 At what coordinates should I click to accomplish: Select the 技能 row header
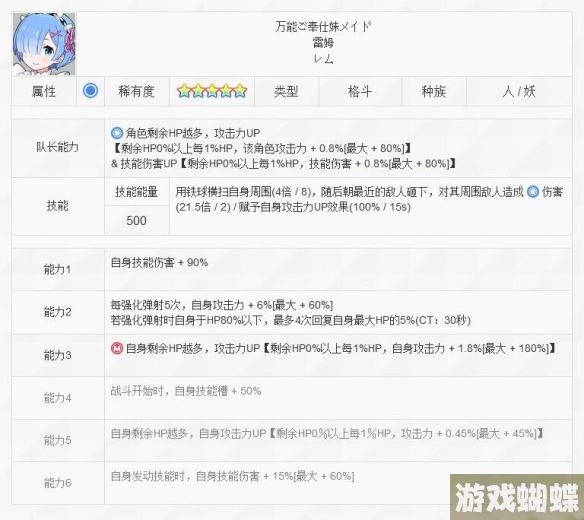coord(58,206)
